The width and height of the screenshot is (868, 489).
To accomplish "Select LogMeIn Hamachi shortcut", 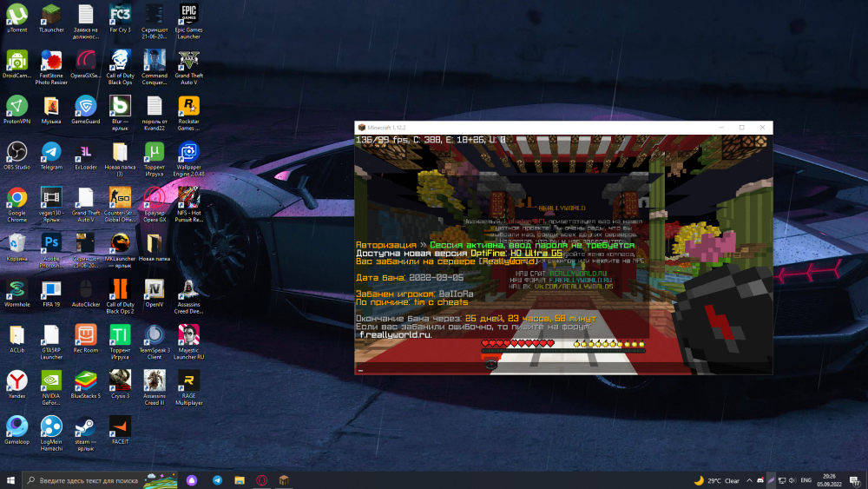I will click(x=51, y=434).
